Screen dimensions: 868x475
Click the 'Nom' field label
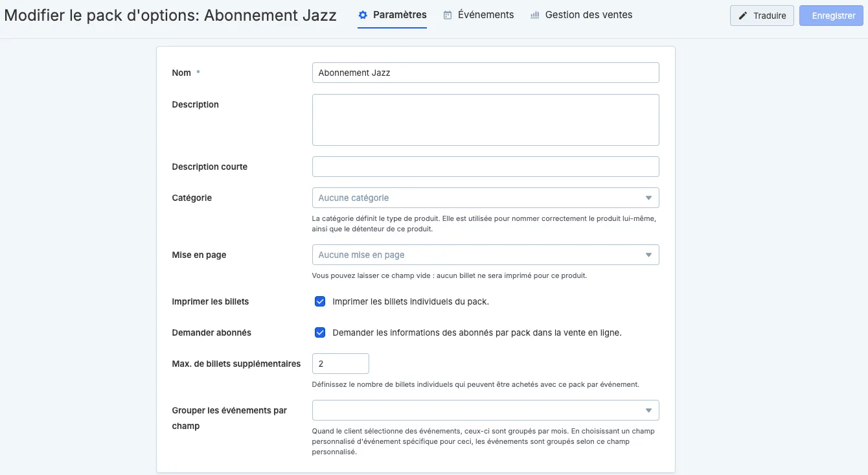pyautogui.click(x=181, y=73)
